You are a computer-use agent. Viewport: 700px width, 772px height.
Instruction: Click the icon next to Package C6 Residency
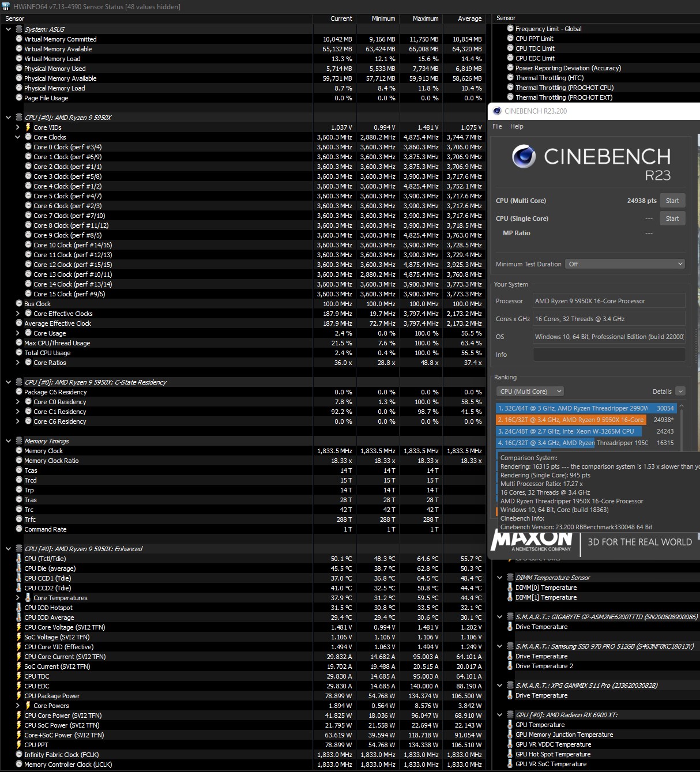19,392
